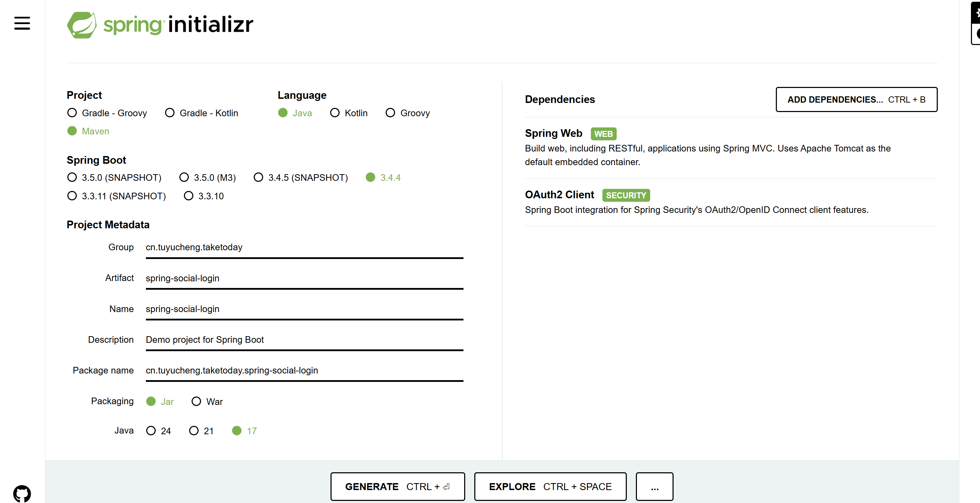
Task: Open Explore project preview
Action: click(x=550, y=486)
